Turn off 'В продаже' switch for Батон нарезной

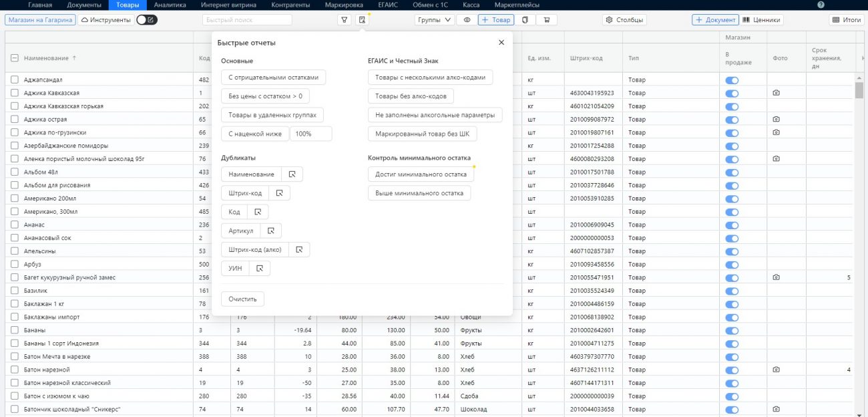point(732,370)
